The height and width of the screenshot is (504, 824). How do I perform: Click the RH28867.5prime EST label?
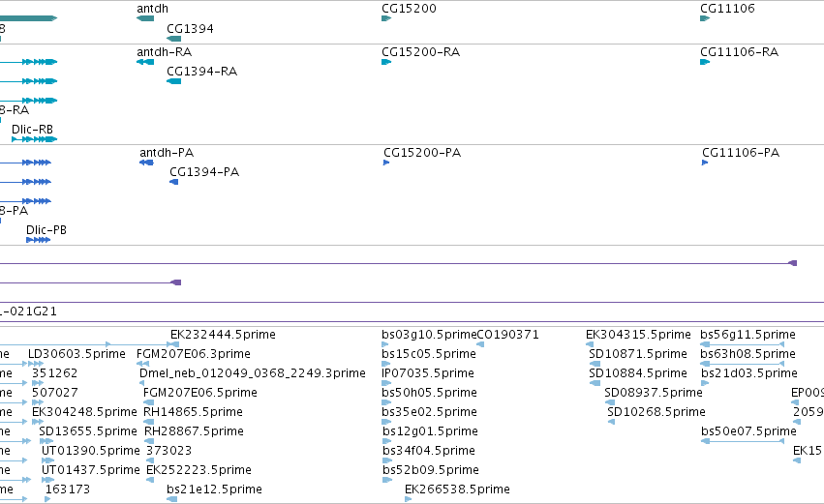pos(194,431)
